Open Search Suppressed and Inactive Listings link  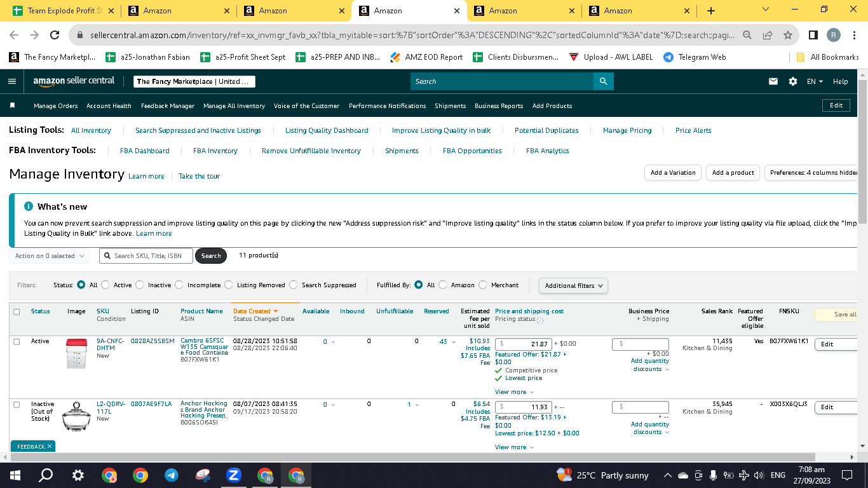click(198, 131)
